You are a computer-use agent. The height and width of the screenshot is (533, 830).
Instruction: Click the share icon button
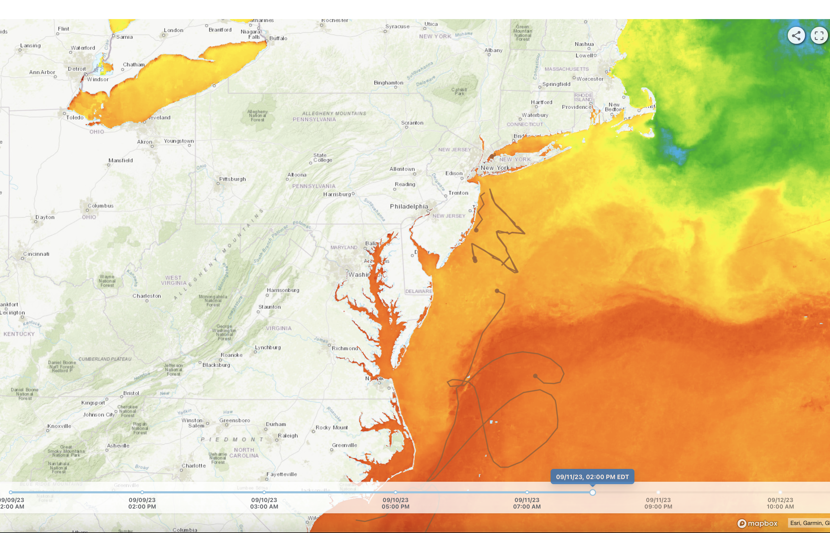796,35
